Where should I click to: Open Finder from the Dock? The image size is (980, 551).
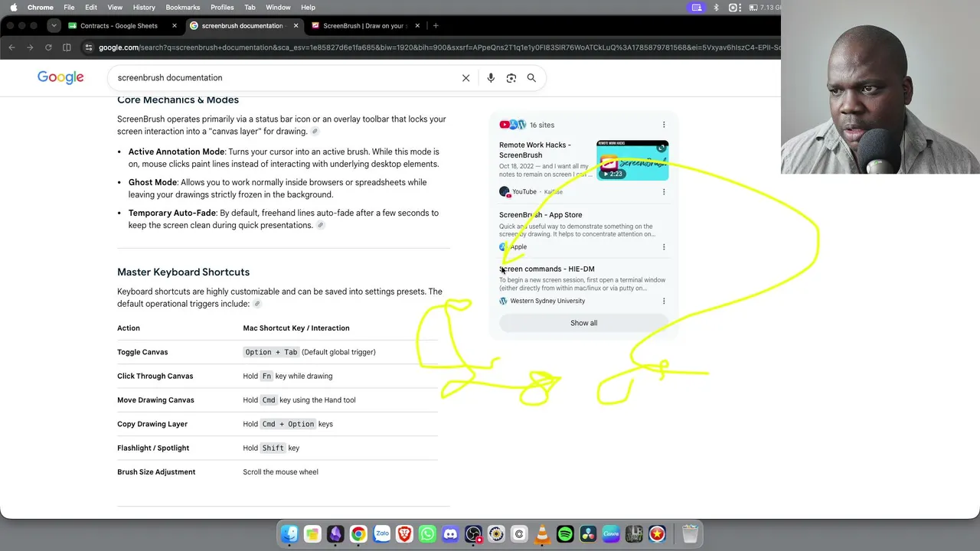click(289, 534)
